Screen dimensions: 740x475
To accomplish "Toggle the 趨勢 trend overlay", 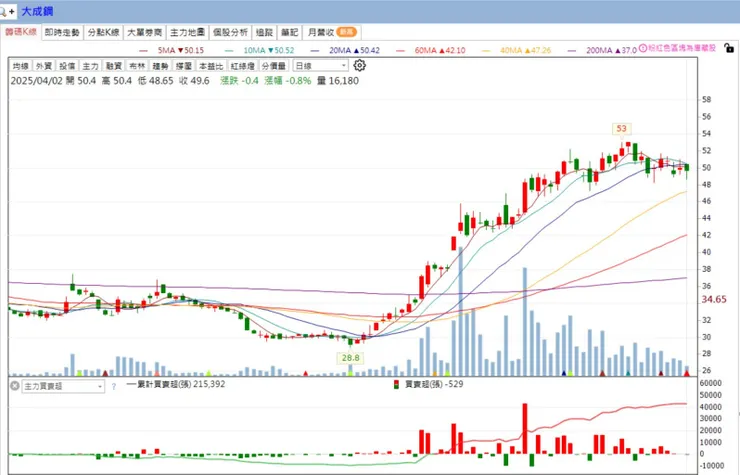I will [160, 66].
